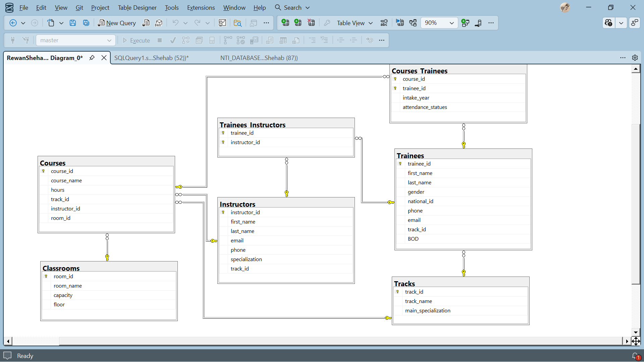644x362 pixels.
Task: Expand the back navigation history dropdown
Action: click(x=23, y=23)
